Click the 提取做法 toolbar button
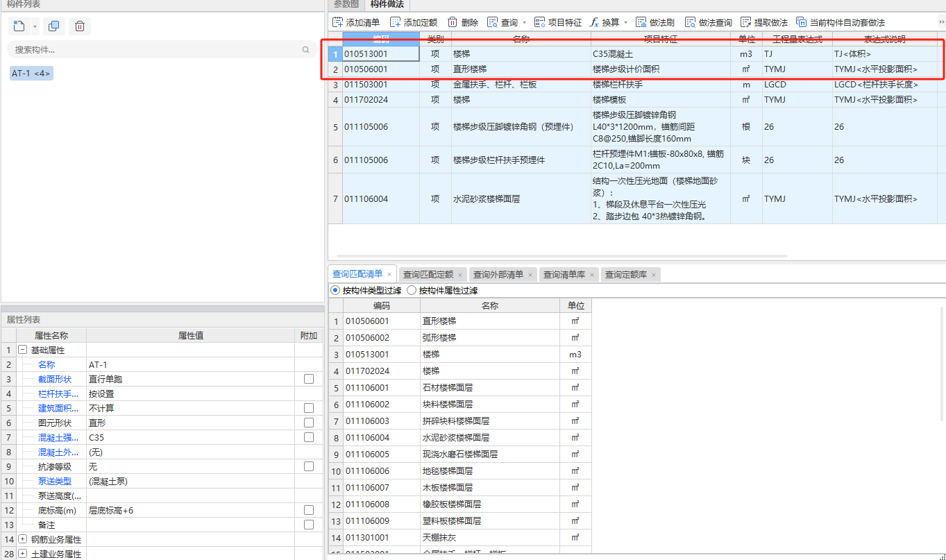The width and height of the screenshot is (946, 560). [763, 22]
